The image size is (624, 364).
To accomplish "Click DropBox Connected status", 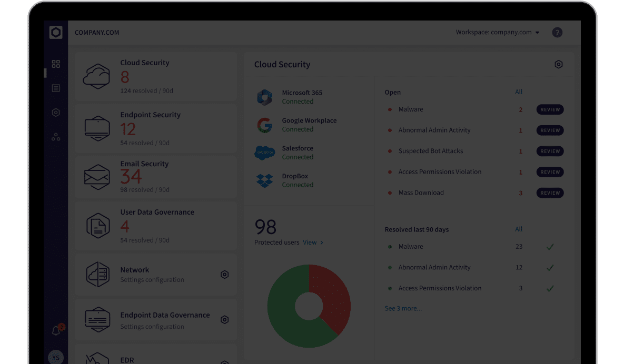I will (x=298, y=185).
